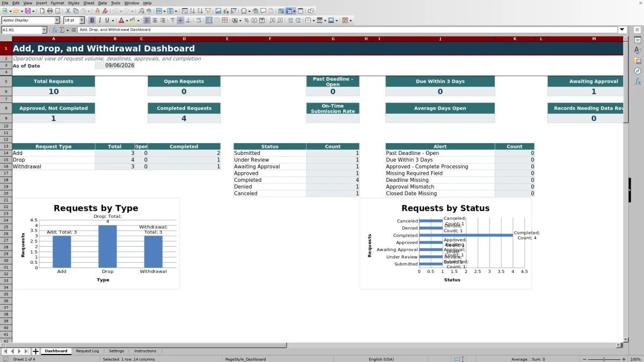This screenshot has height=362, width=644.
Task: Toggle Align Left for the cell
Action: pos(147,20)
